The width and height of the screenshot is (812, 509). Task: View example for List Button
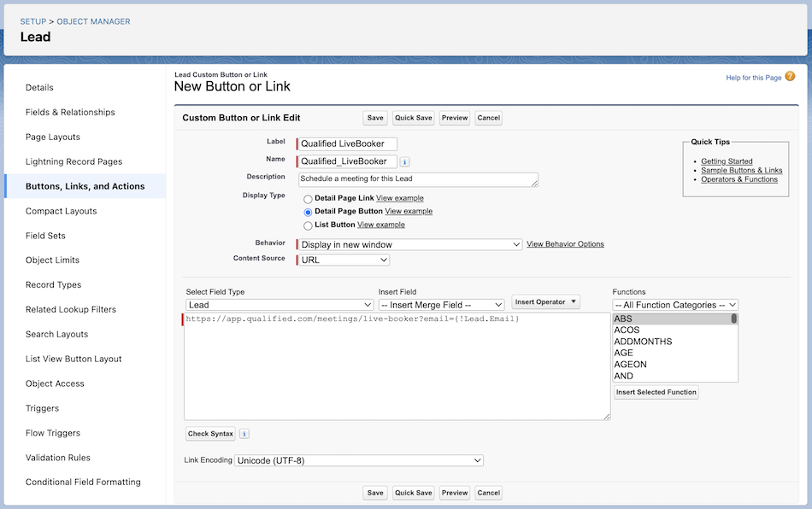(x=381, y=225)
